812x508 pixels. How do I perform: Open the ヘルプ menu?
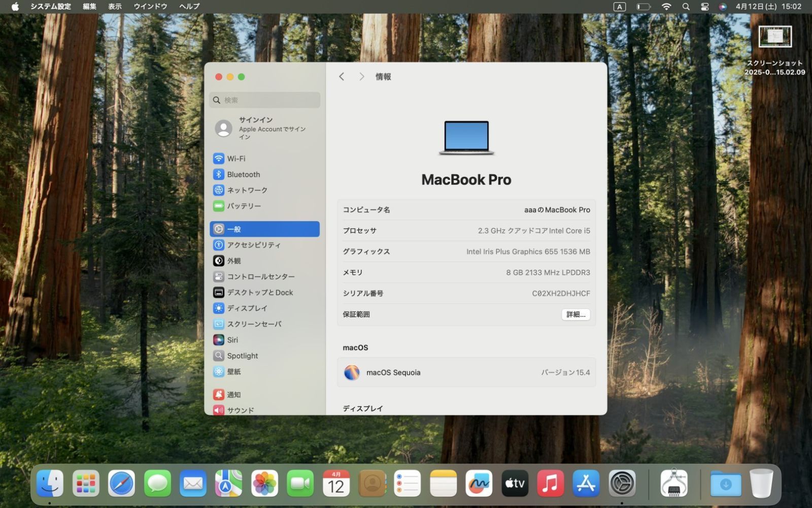tap(189, 7)
